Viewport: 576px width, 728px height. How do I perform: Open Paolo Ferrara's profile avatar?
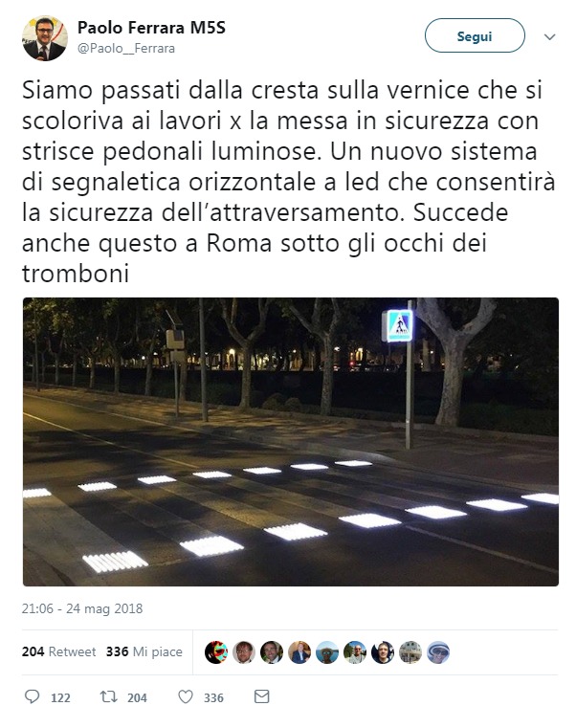pos(45,38)
